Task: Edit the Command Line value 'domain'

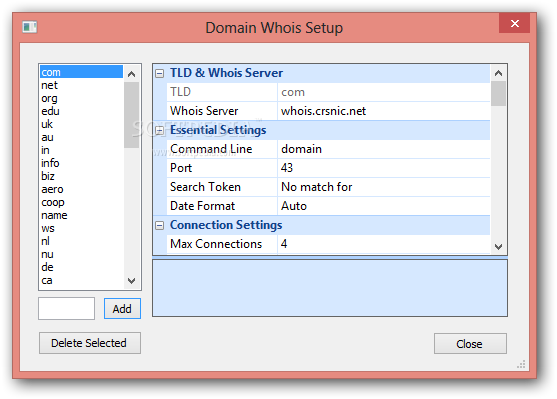Action: [x=384, y=149]
